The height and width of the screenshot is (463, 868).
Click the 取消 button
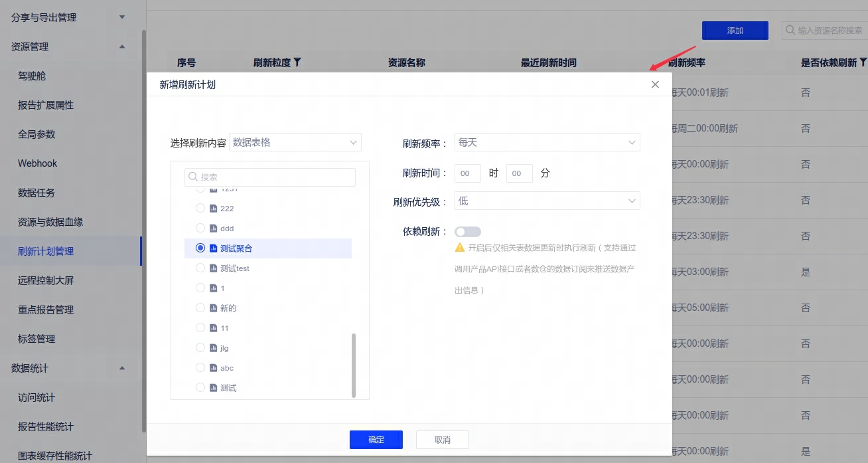tap(442, 440)
